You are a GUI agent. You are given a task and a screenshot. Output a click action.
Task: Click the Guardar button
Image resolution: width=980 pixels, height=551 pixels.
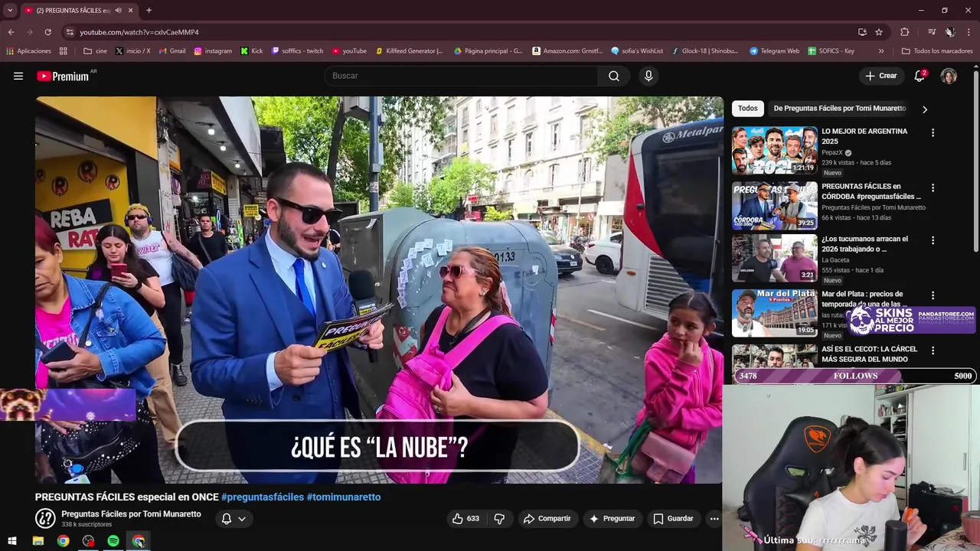click(673, 519)
